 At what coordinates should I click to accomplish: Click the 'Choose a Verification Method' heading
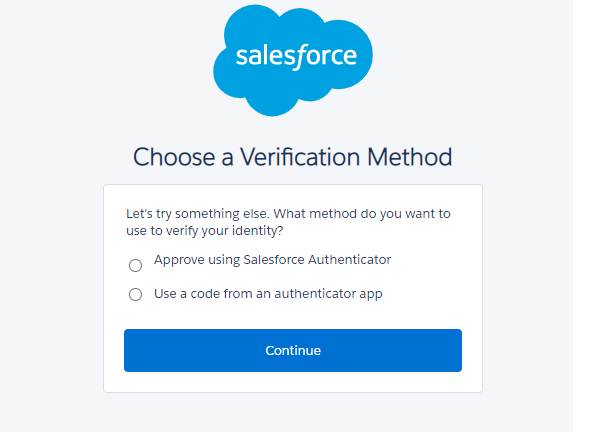tap(292, 157)
